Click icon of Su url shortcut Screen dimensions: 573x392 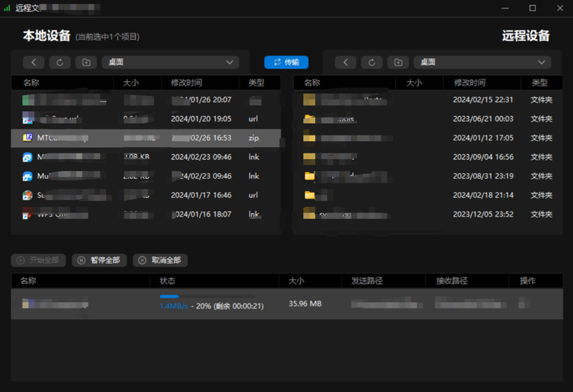(x=28, y=195)
